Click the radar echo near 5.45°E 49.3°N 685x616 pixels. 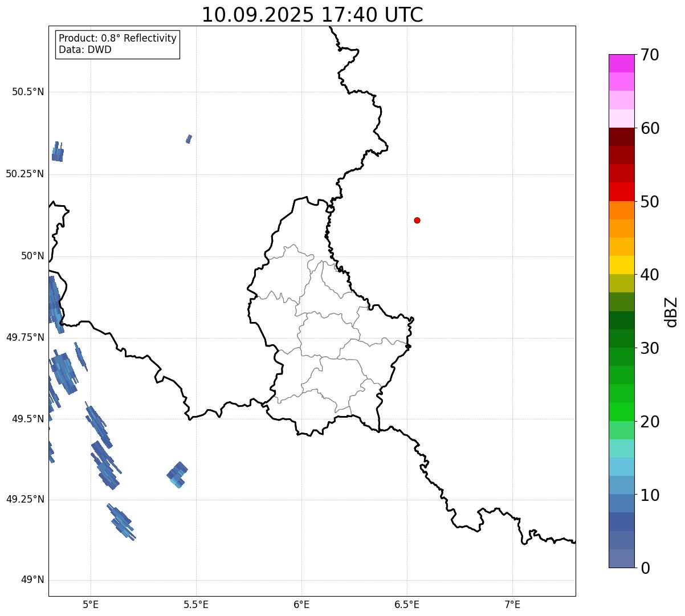(177, 475)
